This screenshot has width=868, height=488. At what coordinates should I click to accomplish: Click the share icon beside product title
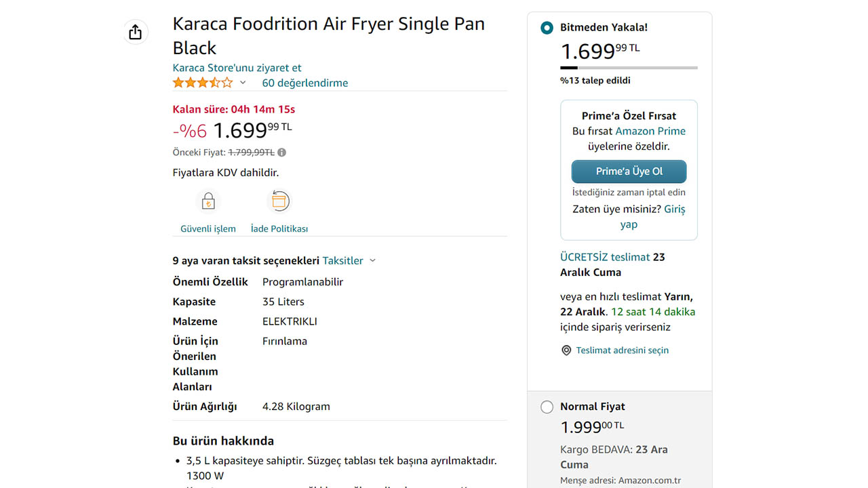click(x=135, y=32)
